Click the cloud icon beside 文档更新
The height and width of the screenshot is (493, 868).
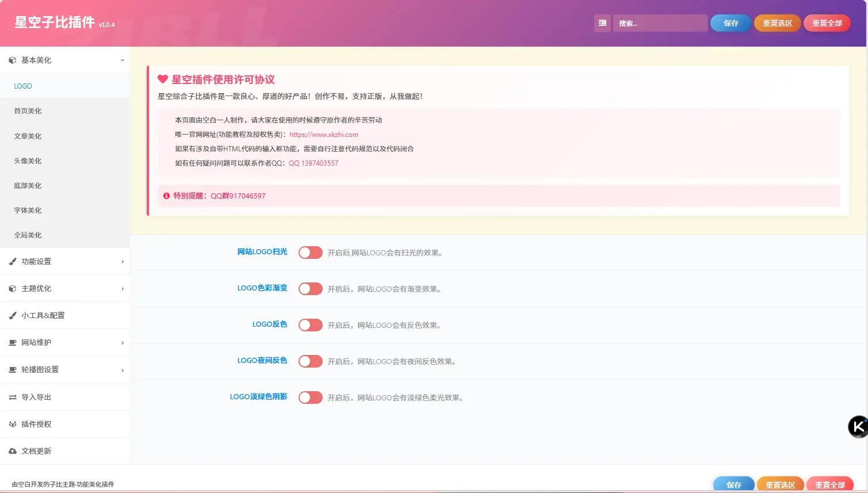click(12, 452)
